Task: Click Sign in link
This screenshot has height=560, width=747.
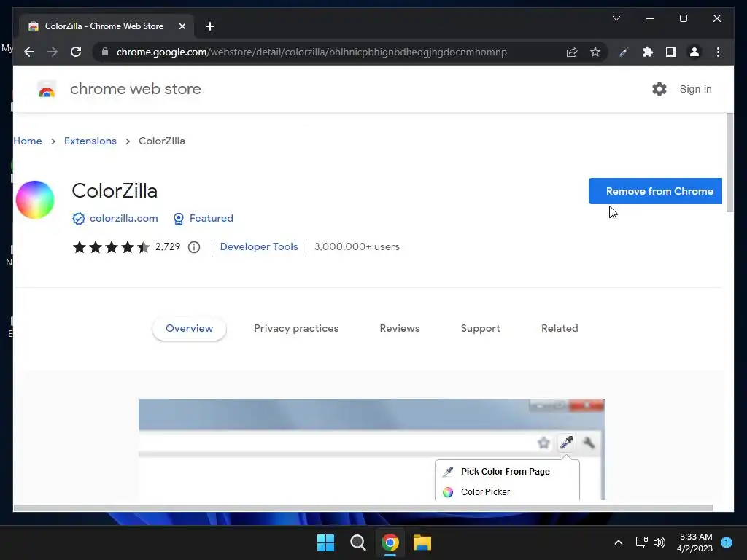Action: click(x=695, y=89)
